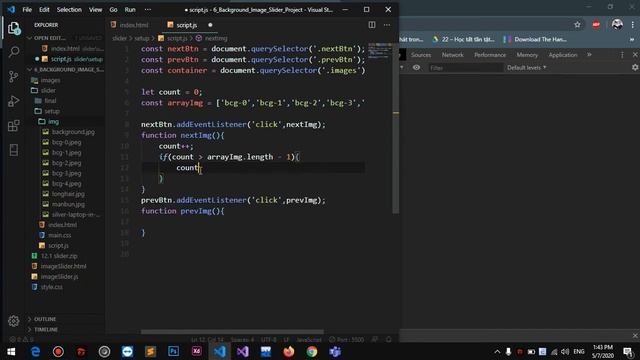Open editor More Actions ellipsis
Image resolution: width=640 pixels, height=360 pixels.
pos(387,25)
